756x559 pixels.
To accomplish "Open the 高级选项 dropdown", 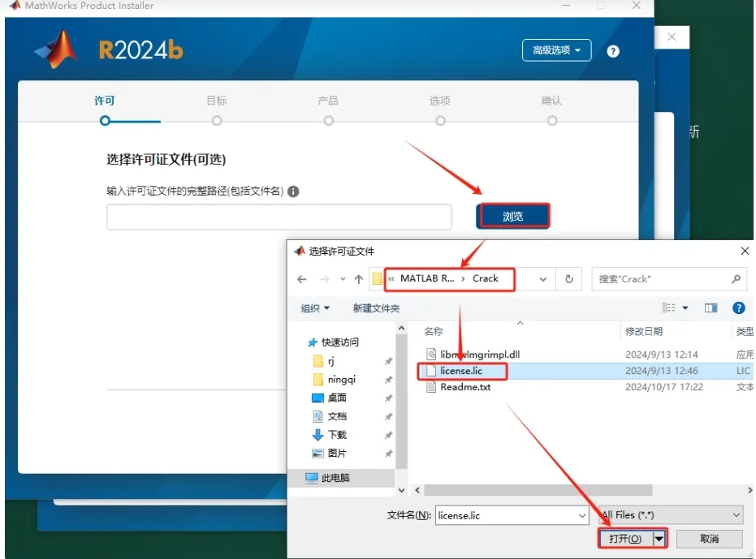I will (556, 50).
